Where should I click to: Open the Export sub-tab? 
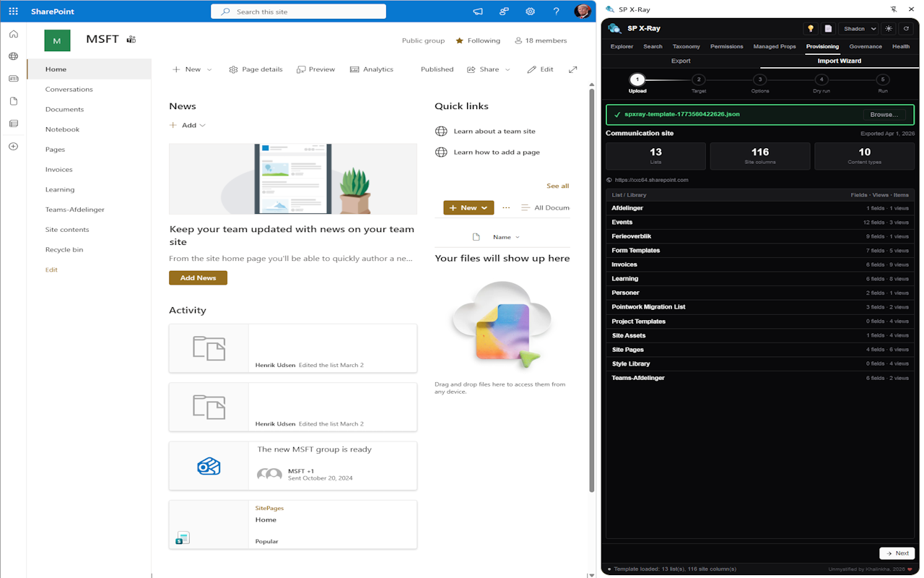681,61
